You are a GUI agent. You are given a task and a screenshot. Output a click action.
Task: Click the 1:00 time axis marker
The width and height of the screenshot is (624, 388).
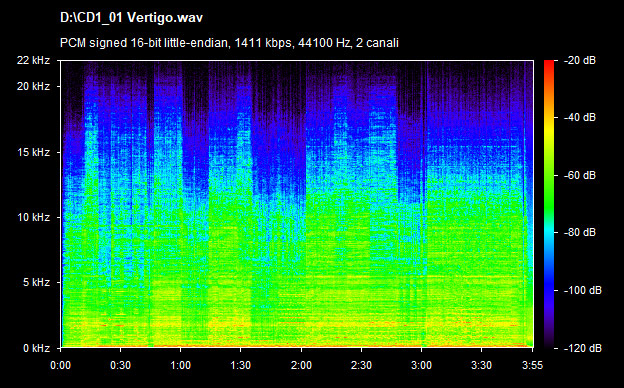tap(181, 365)
